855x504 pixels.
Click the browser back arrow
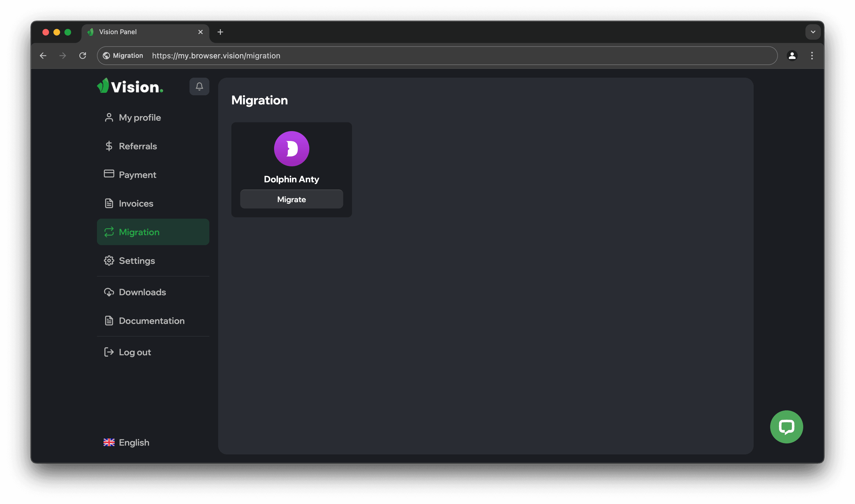[x=43, y=56]
